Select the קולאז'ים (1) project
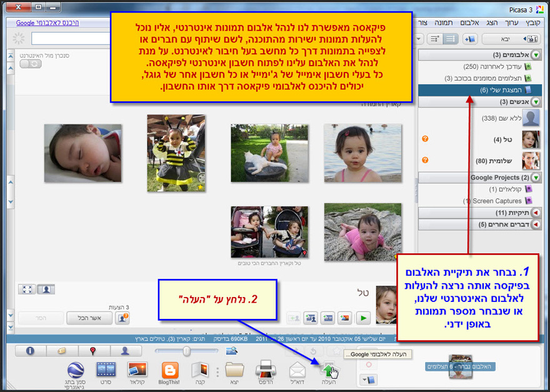The image size is (550, 392). pos(480,189)
